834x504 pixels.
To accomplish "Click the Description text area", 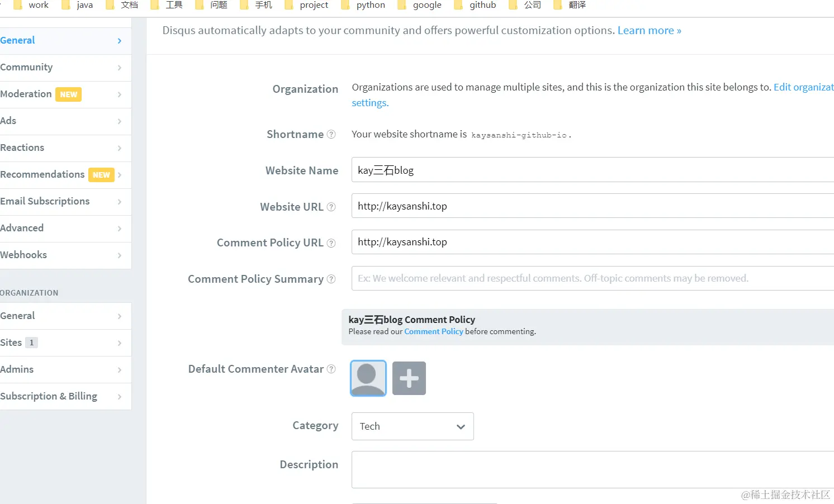I will click(x=593, y=470).
